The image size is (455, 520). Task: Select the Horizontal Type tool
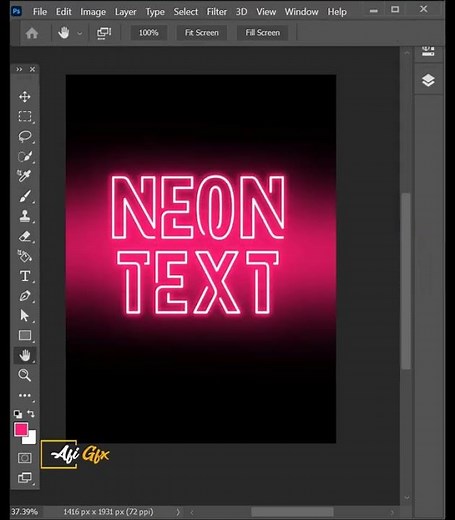[25, 276]
